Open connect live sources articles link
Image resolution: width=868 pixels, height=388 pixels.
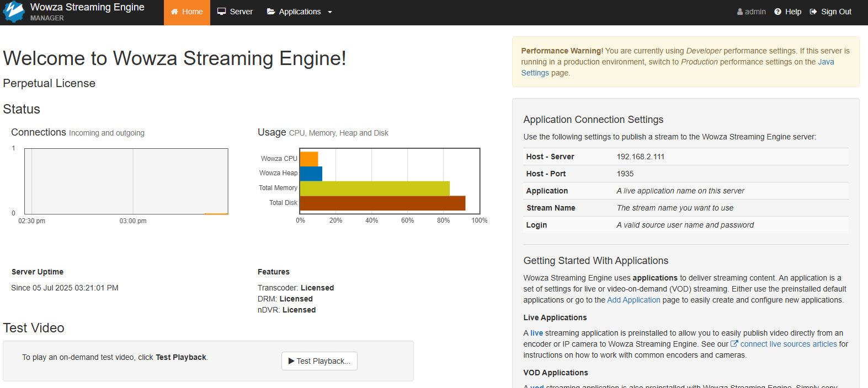tap(789, 344)
